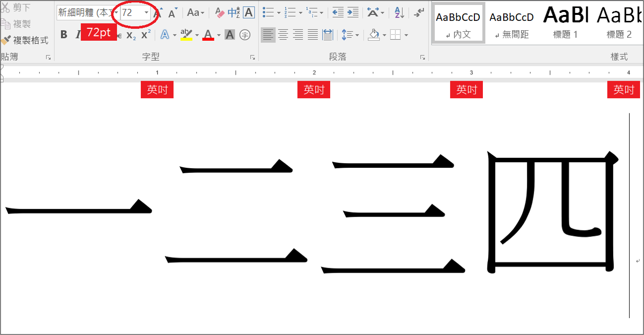Viewport: 644px width, 335px height.
Task: Expand the borders dropdown arrow
Action: point(406,35)
